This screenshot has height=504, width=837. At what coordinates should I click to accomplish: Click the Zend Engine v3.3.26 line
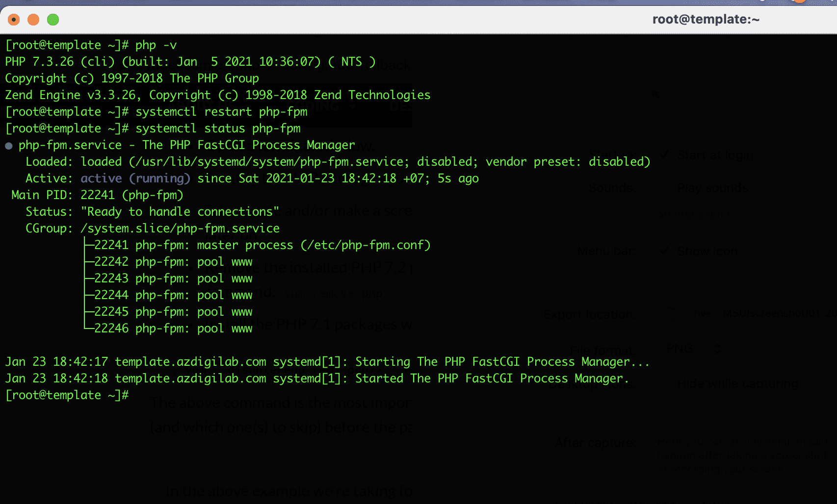[217, 95]
